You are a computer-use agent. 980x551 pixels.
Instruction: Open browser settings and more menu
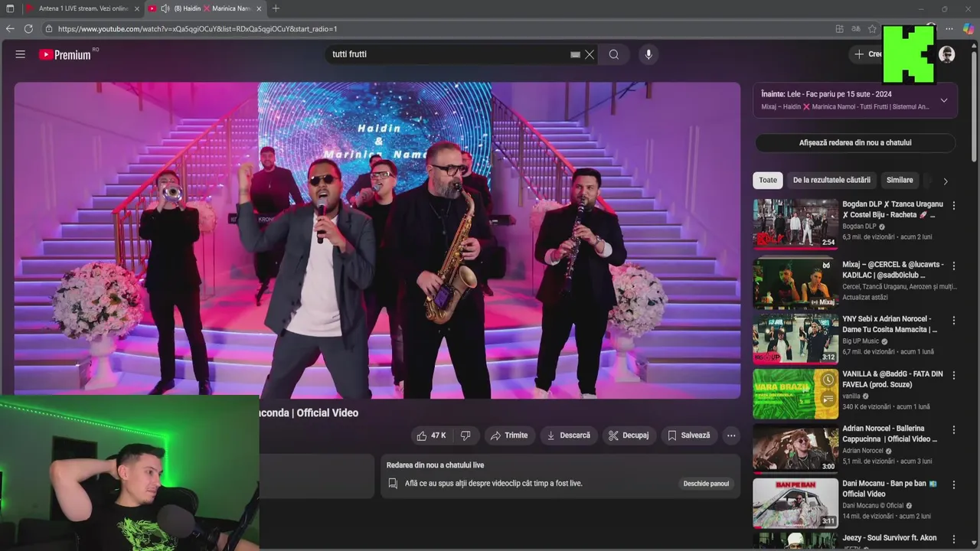tap(949, 29)
